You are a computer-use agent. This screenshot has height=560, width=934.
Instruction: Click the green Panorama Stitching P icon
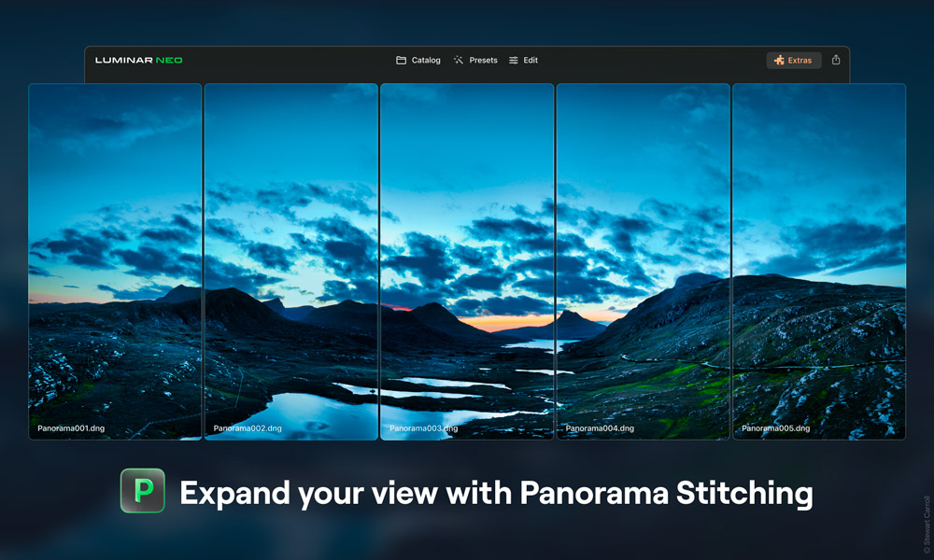(142, 490)
